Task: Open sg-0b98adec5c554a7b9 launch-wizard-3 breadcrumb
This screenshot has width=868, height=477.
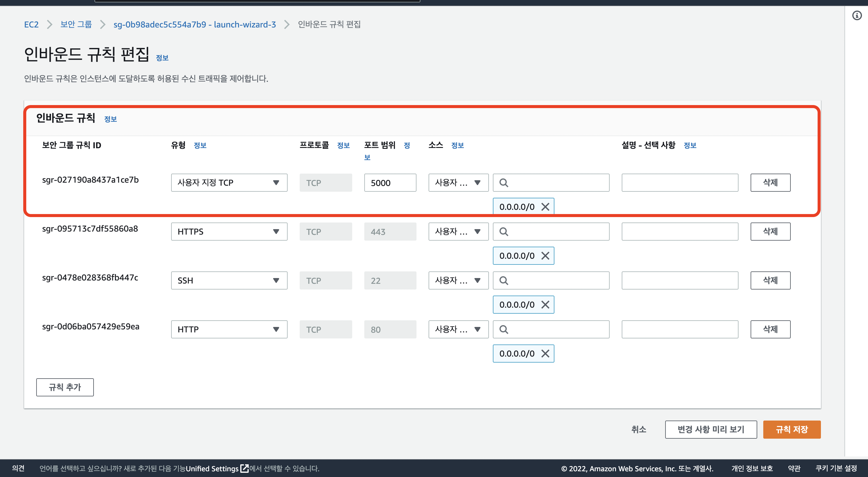Action: coord(194,24)
